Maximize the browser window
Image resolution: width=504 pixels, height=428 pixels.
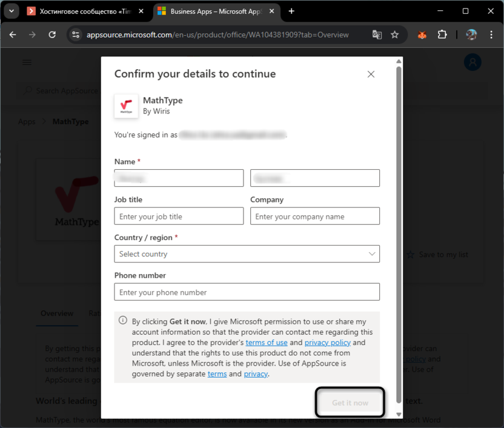click(x=465, y=12)
